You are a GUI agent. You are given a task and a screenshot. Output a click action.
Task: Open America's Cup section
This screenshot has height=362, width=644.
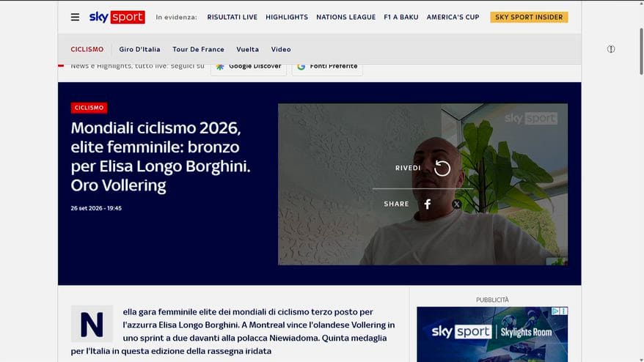point(453,18)
